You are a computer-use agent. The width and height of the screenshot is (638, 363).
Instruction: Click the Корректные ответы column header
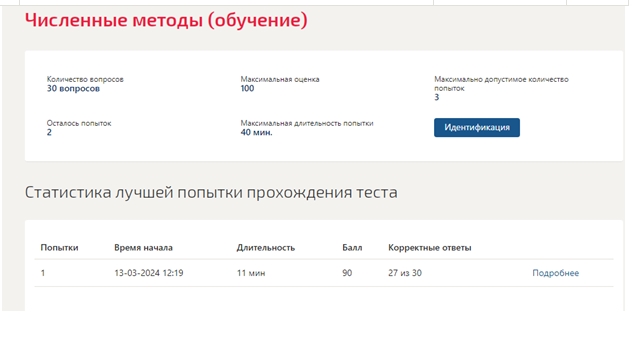point(430,247)
